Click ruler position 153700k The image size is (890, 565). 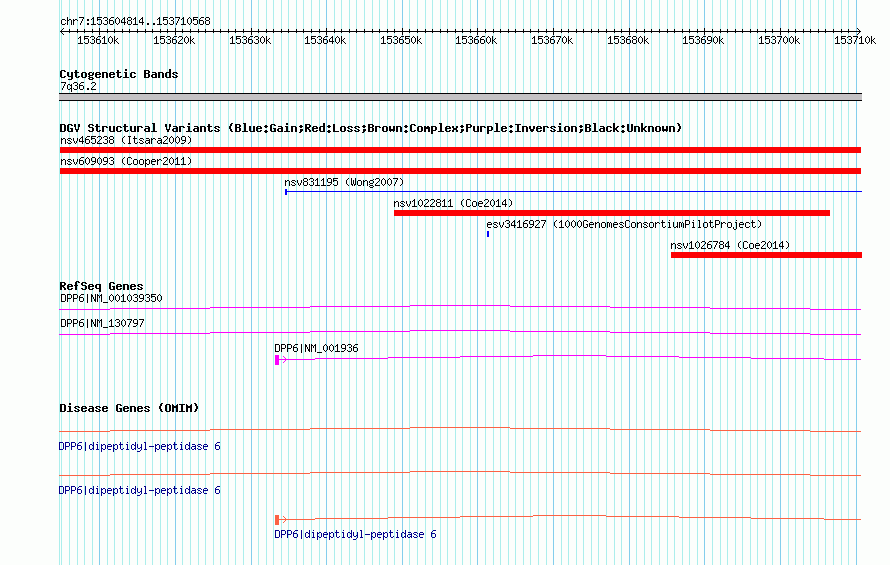click(x=779, y=40)
